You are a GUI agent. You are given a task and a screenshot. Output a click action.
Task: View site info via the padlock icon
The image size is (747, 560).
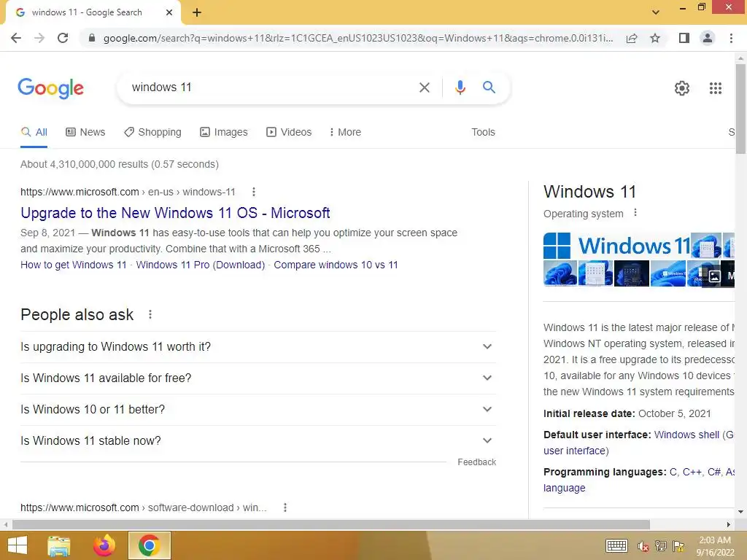pos(92,38)
